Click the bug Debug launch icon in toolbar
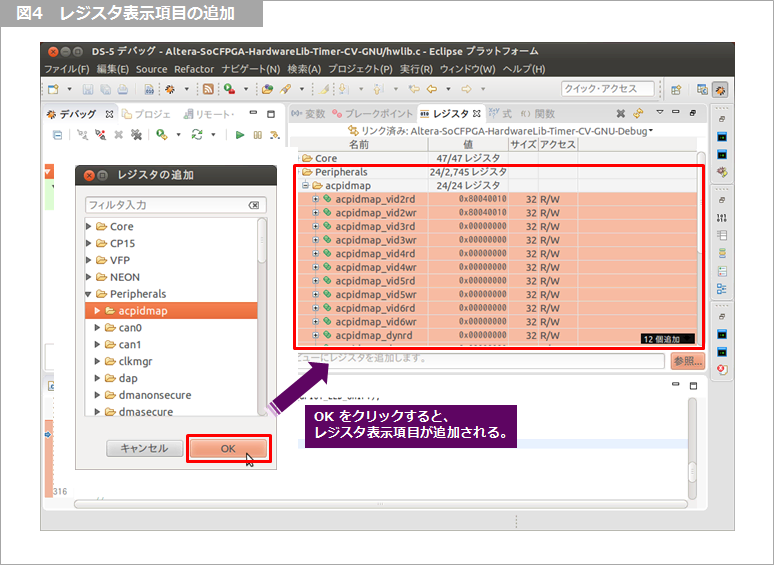Viewport: 774px width, 565px height. click(170, 90)
